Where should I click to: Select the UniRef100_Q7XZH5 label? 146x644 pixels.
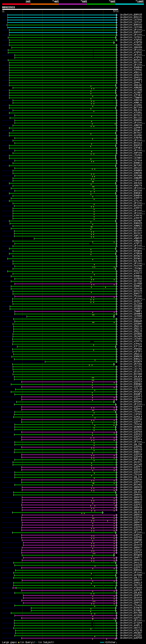click(x=131, y=90)
